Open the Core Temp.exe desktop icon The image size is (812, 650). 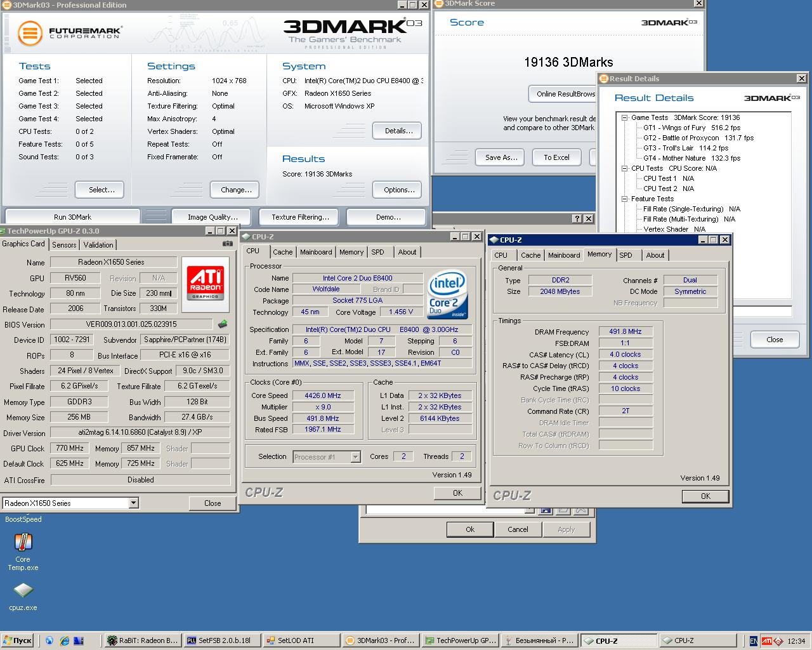[23, 552]
